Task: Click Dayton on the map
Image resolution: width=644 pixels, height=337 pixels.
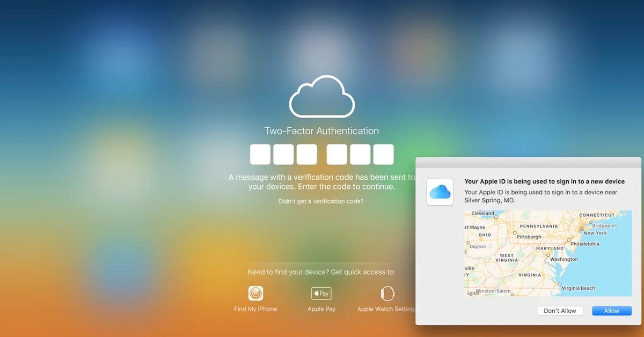Action: point(477,247)
